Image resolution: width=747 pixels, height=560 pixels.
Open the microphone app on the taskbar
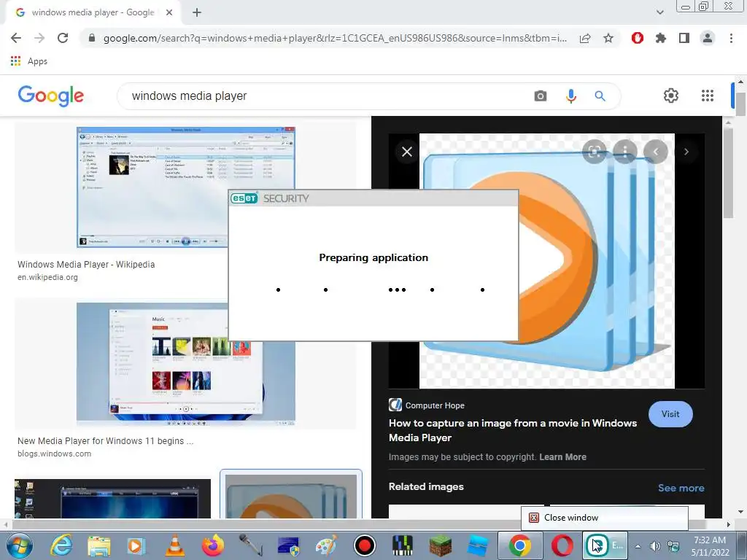pyautogui.click(x=251, y=545)
